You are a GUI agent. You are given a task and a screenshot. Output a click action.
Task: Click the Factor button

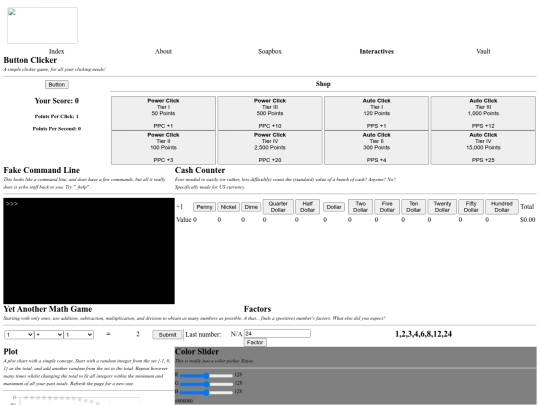[x=255, y=342]
